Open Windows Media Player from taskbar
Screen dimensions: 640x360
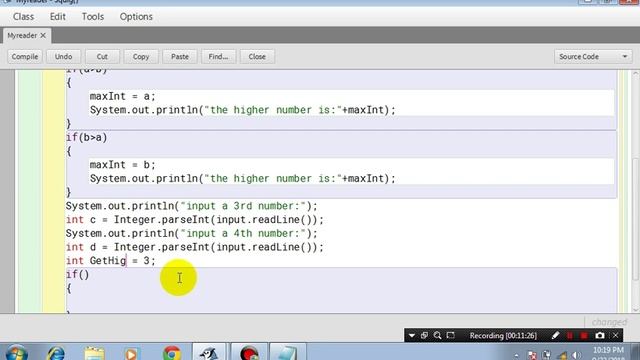131,353
